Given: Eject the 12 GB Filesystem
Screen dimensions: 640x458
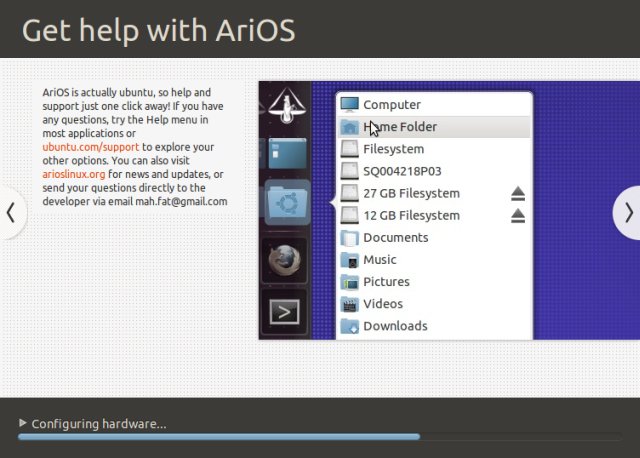Looking at the screenshot, I should [x=518, y=216].
